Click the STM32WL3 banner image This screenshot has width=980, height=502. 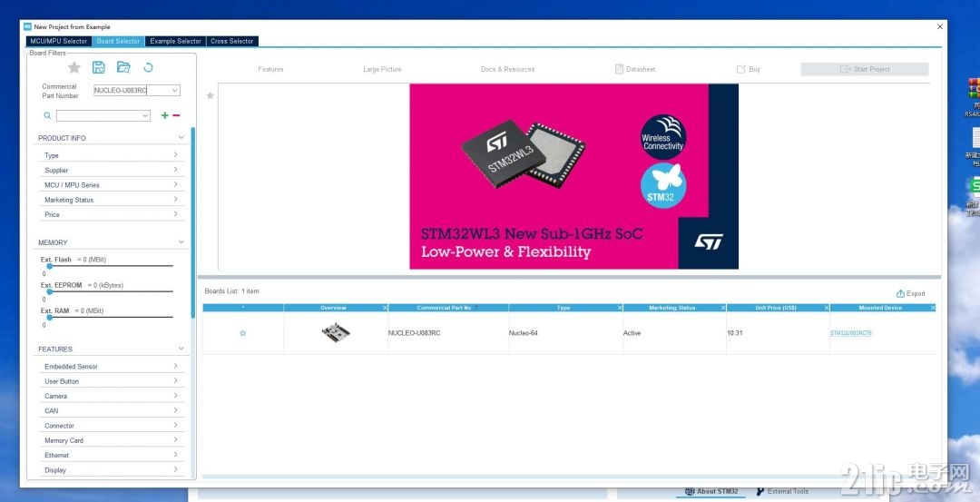coord(573,176)
